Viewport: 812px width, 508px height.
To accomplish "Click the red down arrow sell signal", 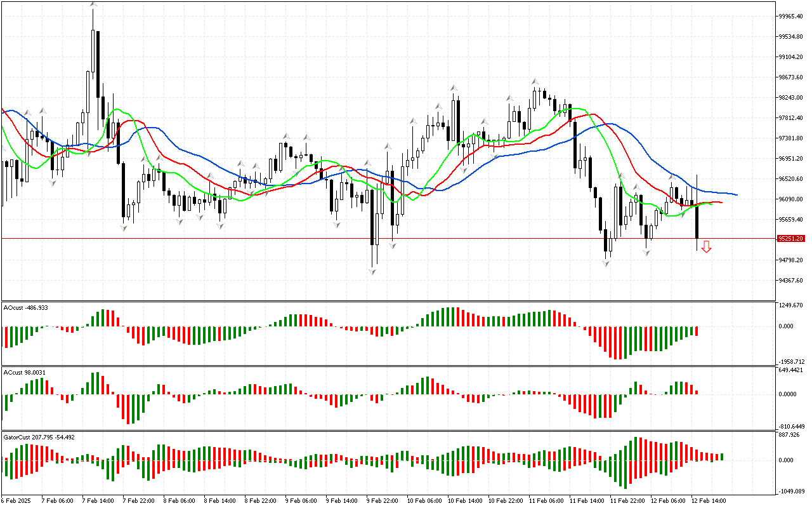I will 706,247.
